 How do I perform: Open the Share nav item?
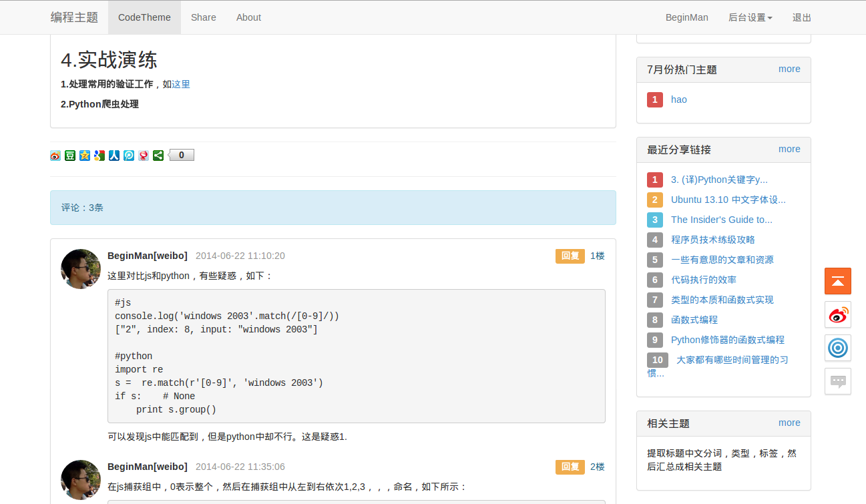coord(204,17)
